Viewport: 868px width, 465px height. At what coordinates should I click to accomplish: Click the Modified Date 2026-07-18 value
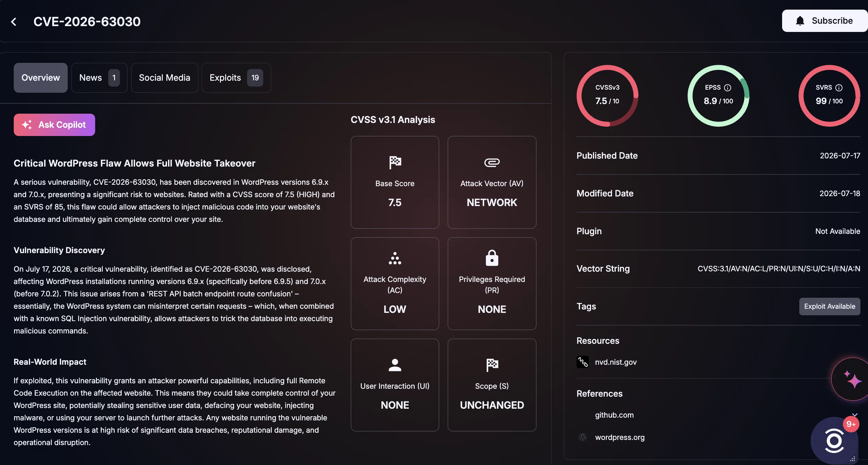(840, 193)
